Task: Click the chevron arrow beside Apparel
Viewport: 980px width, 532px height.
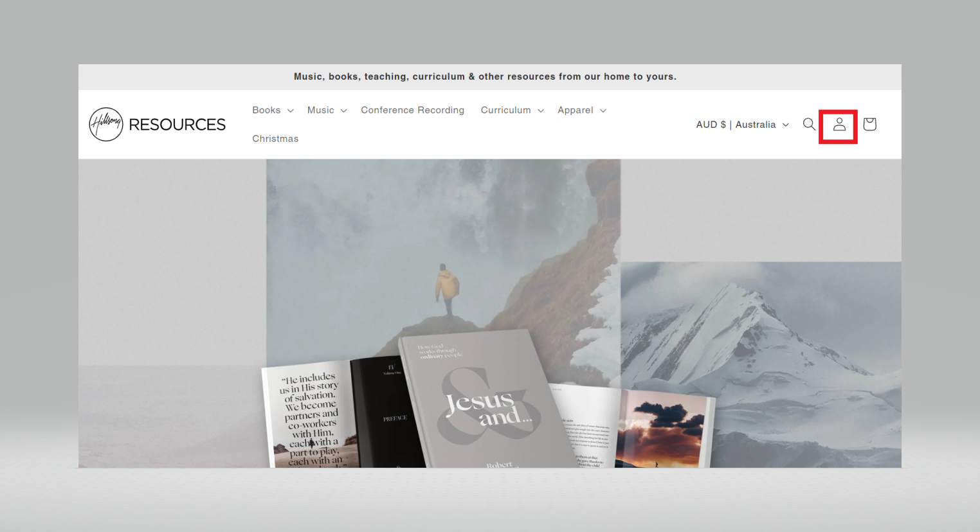Action: (603, 111)
